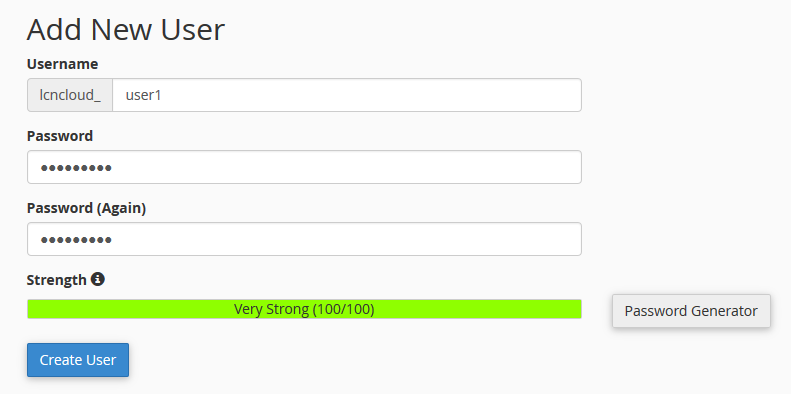Click the Create User button
The image size is (791, 394).
tap(78, 360)
